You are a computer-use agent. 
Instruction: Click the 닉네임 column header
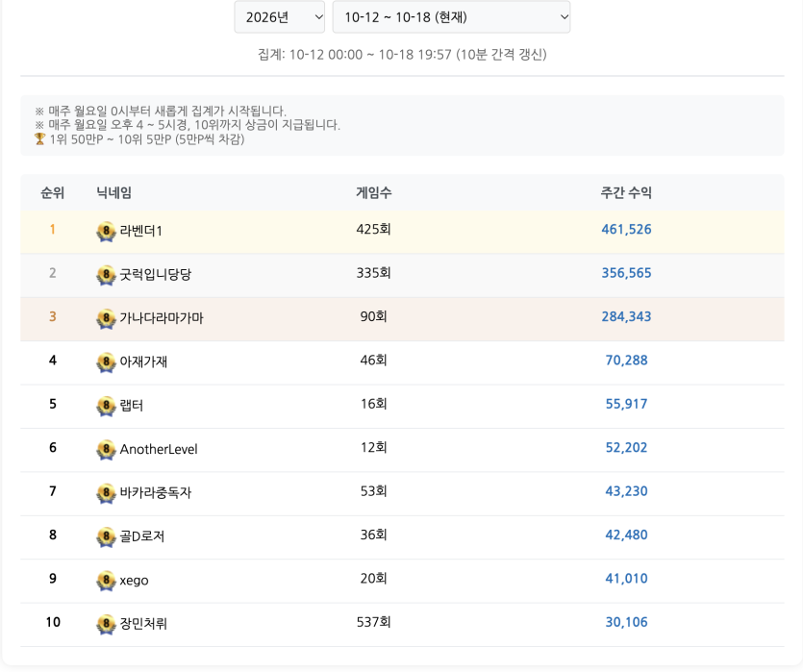click(114, 192)
